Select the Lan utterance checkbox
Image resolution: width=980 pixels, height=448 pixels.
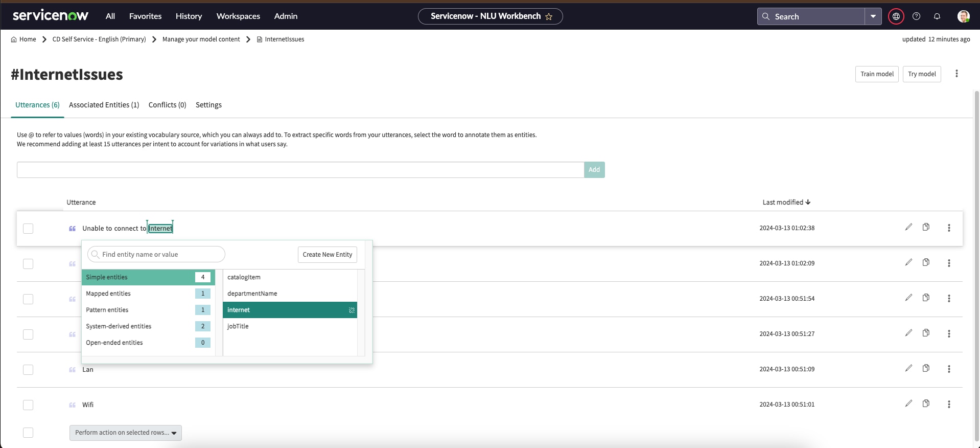click(28, 370)
